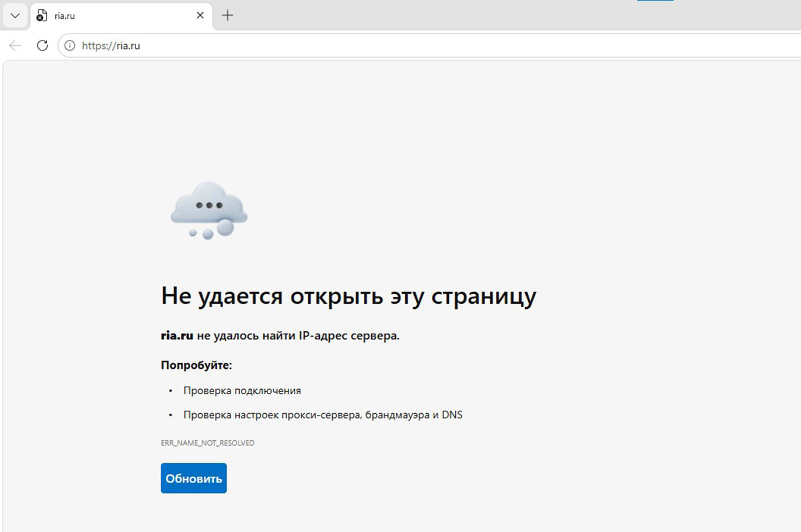Click the ERR_NAME_NOT_RESOLVED error code

click(x=207, y=443)
